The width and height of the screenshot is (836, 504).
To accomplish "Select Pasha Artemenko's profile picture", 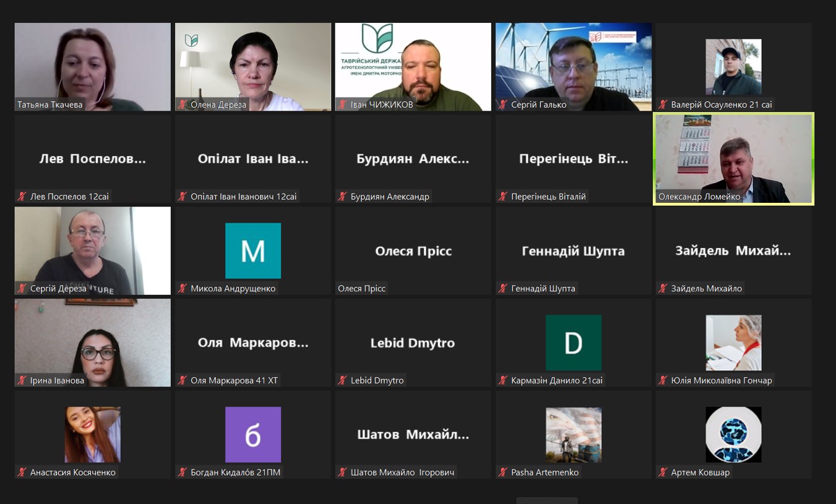I will tap(574, 435).
